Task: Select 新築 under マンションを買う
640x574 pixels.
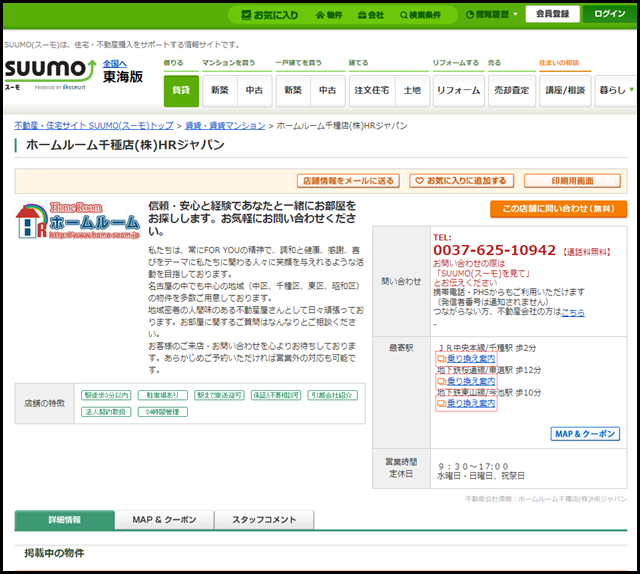Action: (220, 91)
